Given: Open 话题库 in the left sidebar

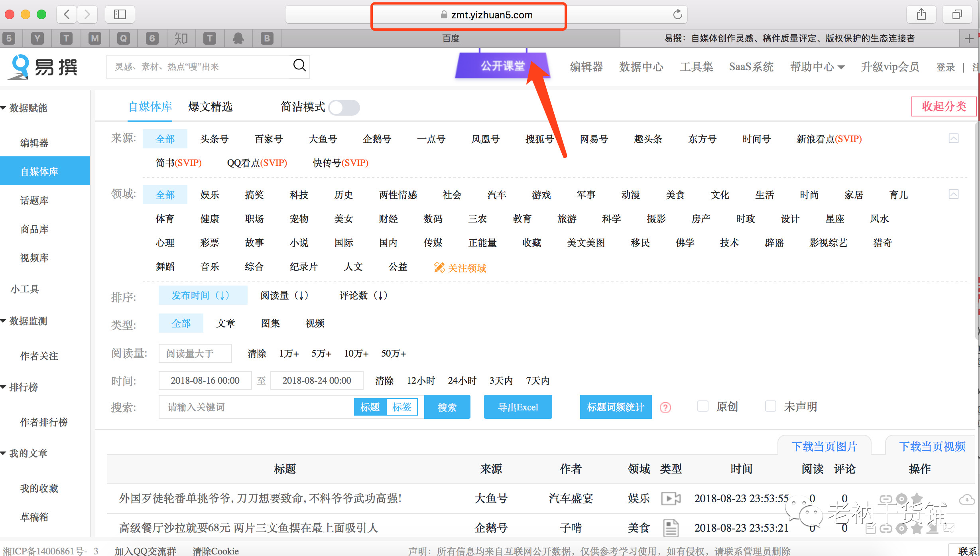Looking at the screenshot, I should 35,200.
